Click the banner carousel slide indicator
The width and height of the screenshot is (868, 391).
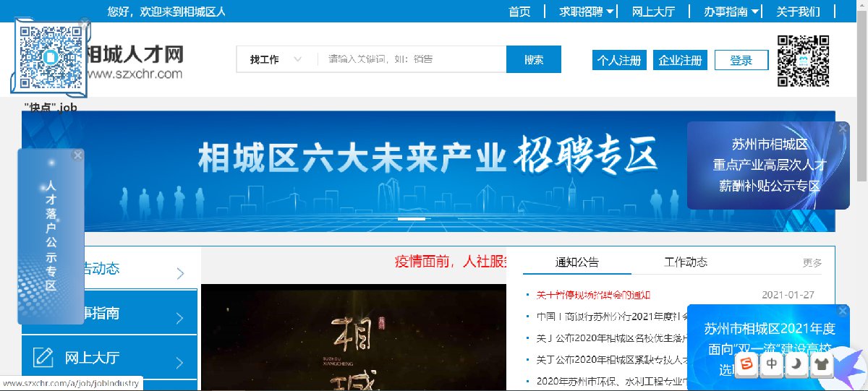pyautogui.click(x=412, y=218)
